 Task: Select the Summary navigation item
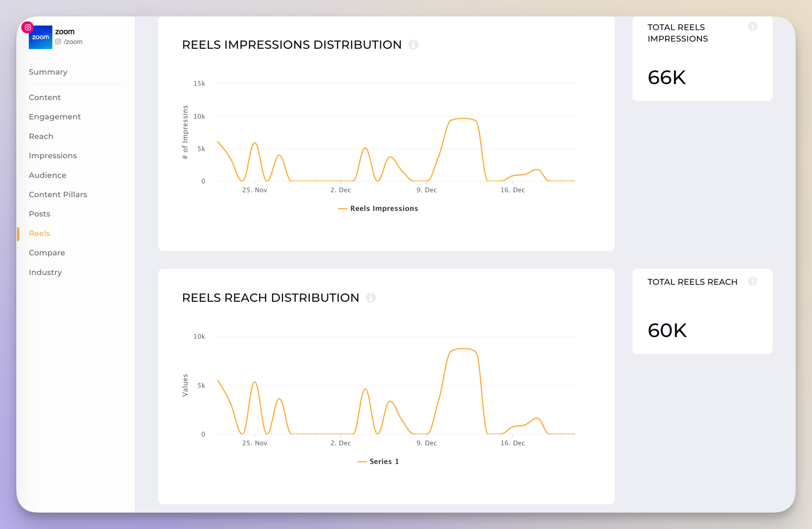click(49, 71)
